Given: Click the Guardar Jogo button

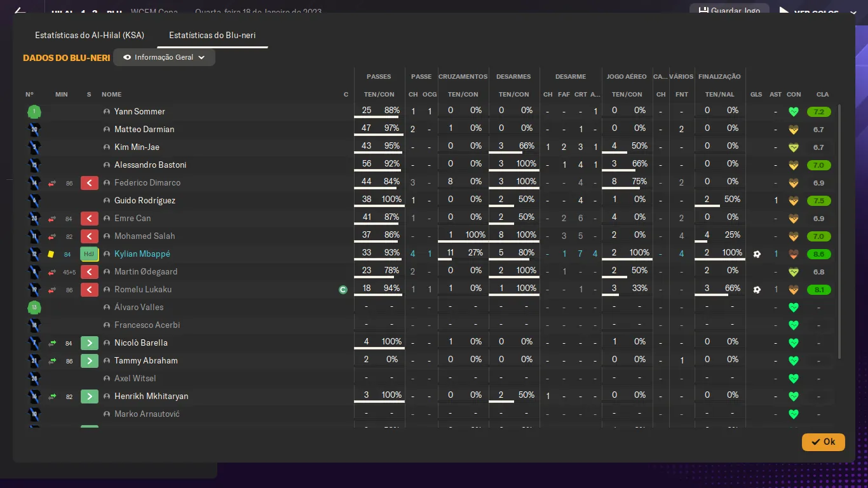Looking at the screenshot, I should coord(729,11).
